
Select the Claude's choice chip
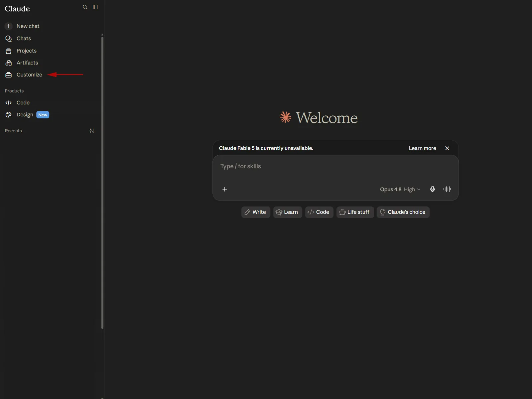(403, 212)
